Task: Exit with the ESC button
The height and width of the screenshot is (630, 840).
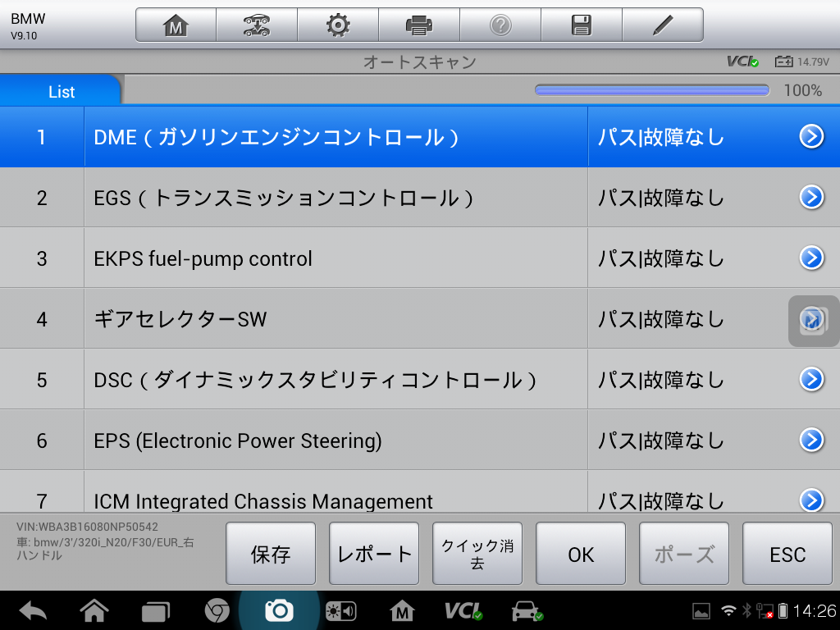Action: pos(787,554)
